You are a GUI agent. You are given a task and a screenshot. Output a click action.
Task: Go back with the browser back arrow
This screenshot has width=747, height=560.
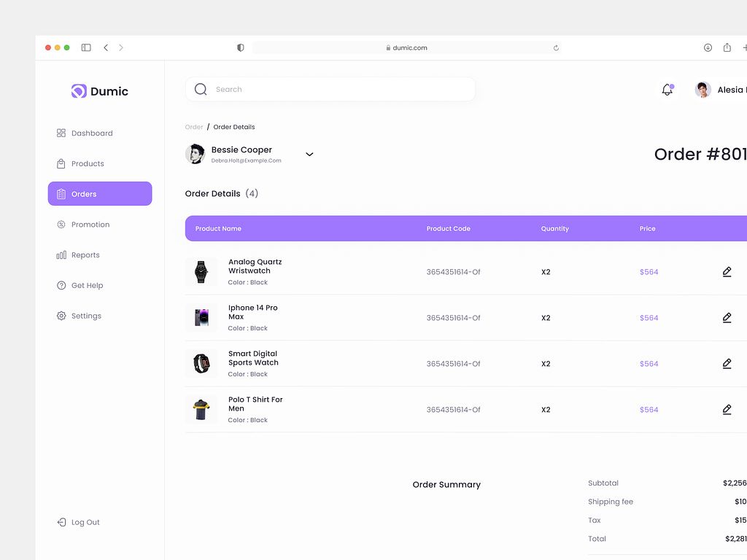(x=106, y=47)
